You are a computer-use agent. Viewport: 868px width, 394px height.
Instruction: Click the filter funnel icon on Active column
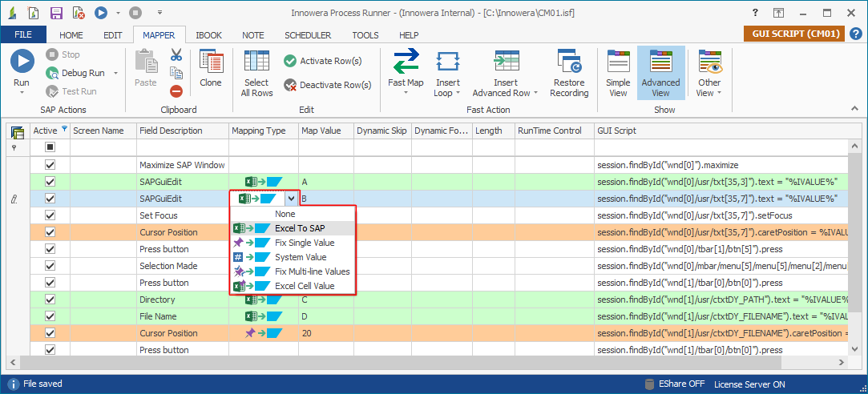(x=64, y=129)
